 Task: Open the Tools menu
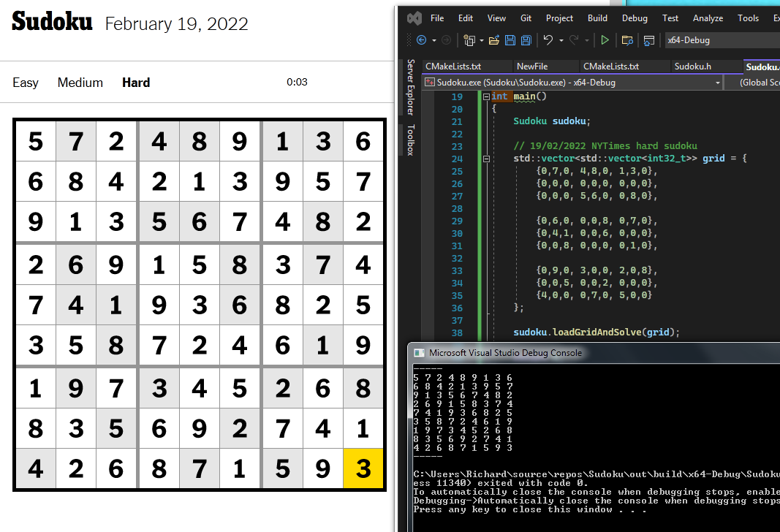pos(748,18)
